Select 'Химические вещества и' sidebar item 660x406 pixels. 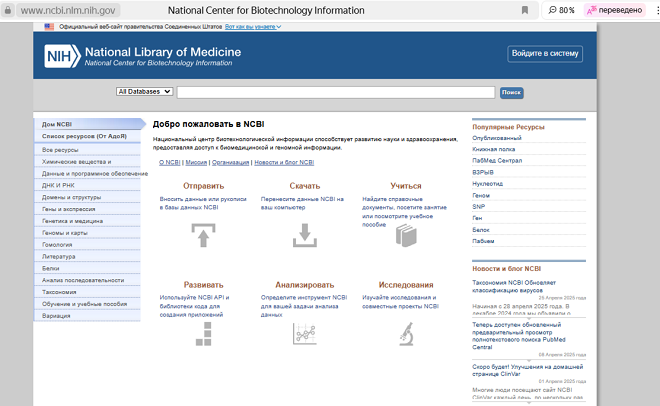click(87, 162)
